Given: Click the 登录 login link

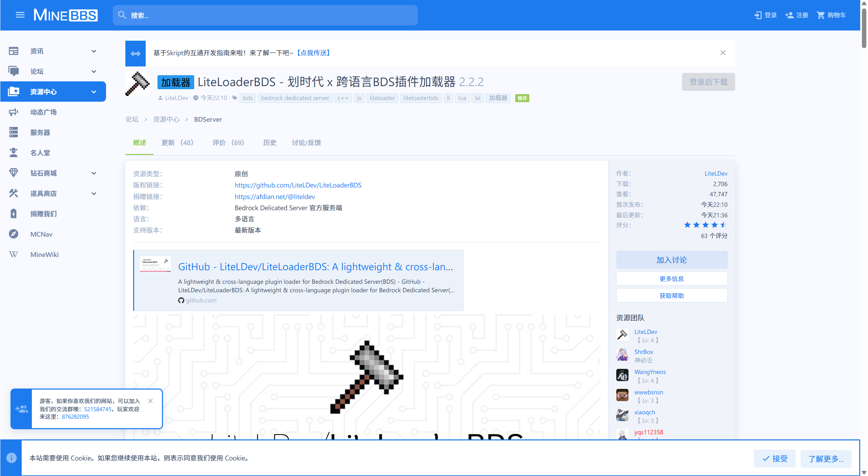Looking at the screenshot, I should [x=766, y=15].
